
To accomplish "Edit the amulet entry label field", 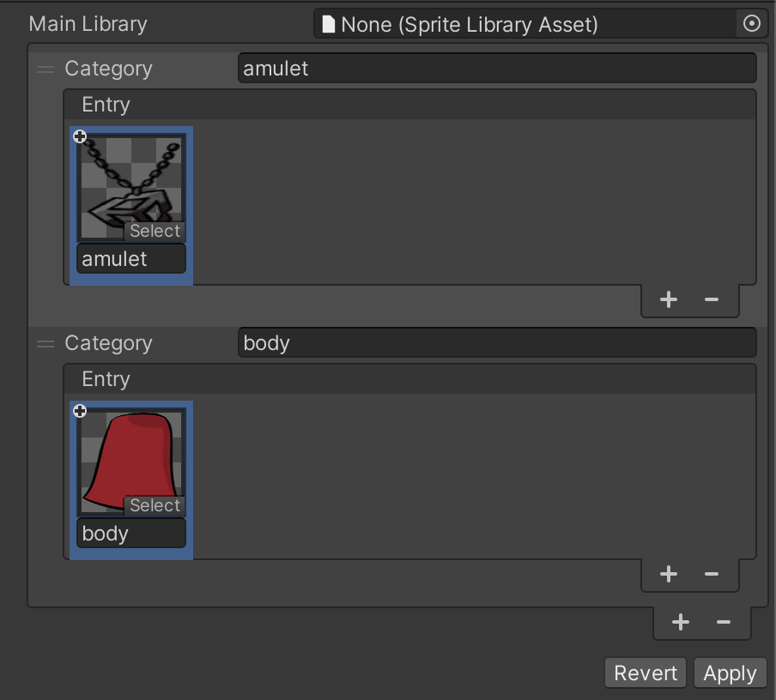I will pyautogui.click(x=130, y=259).
